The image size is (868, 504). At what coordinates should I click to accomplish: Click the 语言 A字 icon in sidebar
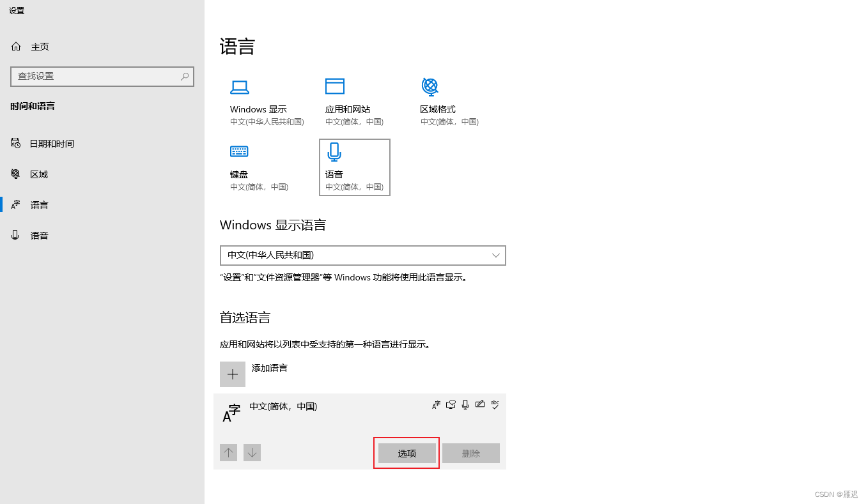click(15, 204)
